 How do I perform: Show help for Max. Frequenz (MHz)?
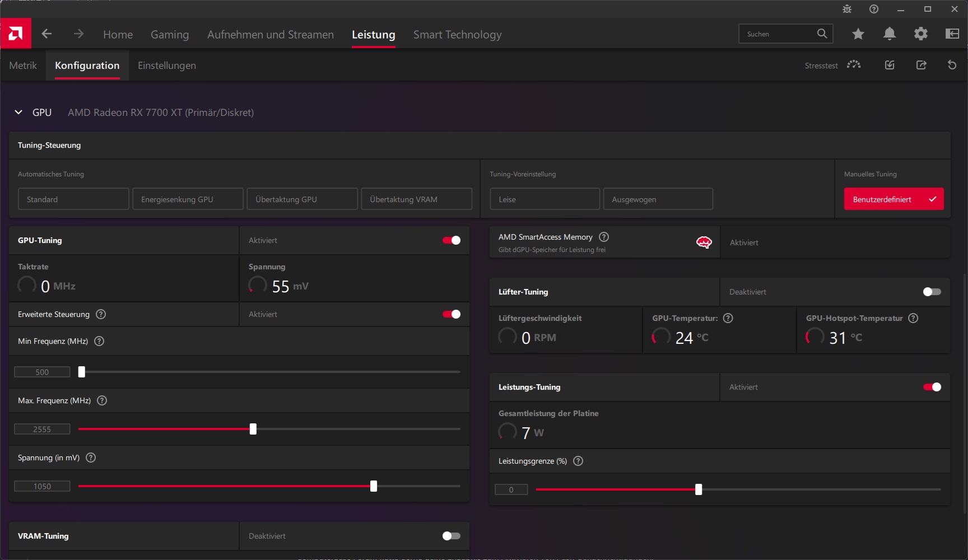click(102, 400)
